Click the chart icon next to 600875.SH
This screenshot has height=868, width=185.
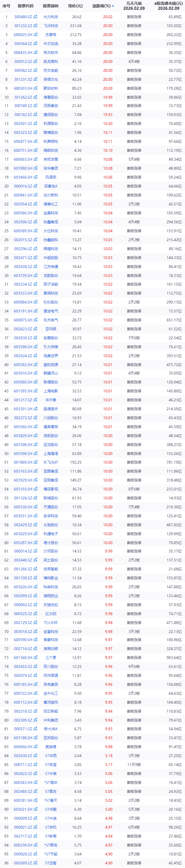point(35,320)
